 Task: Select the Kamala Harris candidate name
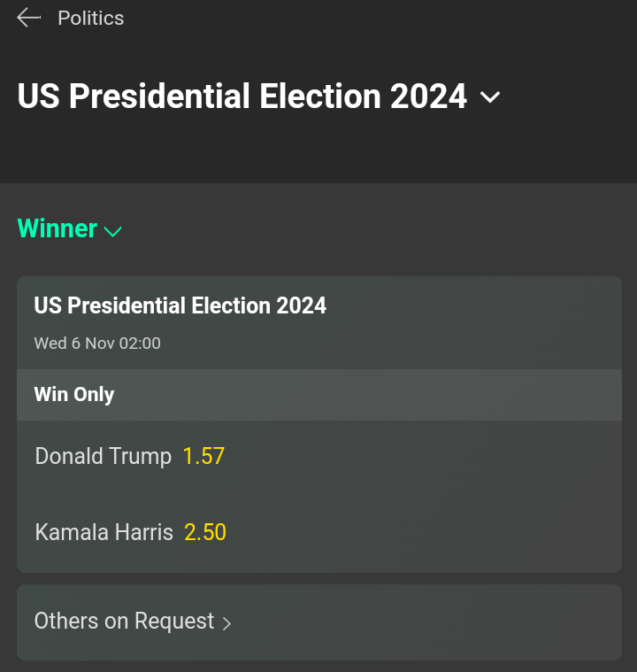104,532
